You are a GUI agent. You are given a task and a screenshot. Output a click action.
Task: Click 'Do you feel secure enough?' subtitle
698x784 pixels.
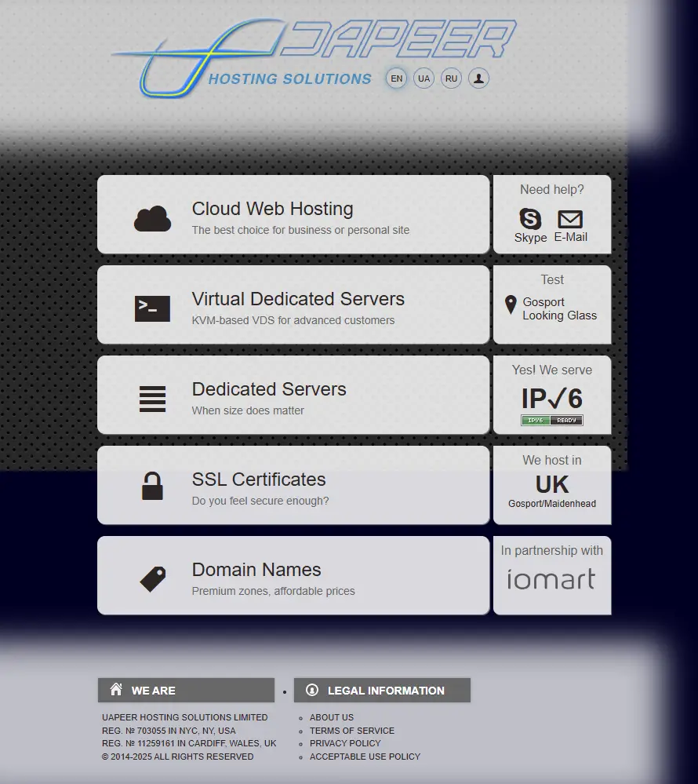[260, 501]
